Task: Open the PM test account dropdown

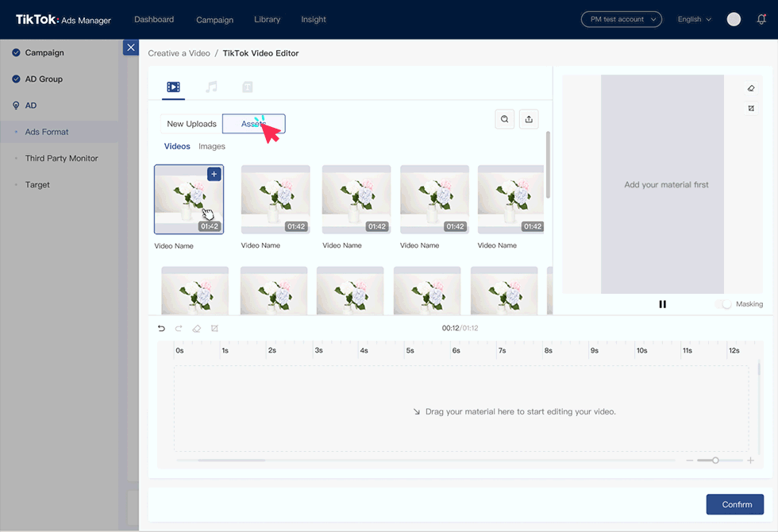Action: [621, 19]
